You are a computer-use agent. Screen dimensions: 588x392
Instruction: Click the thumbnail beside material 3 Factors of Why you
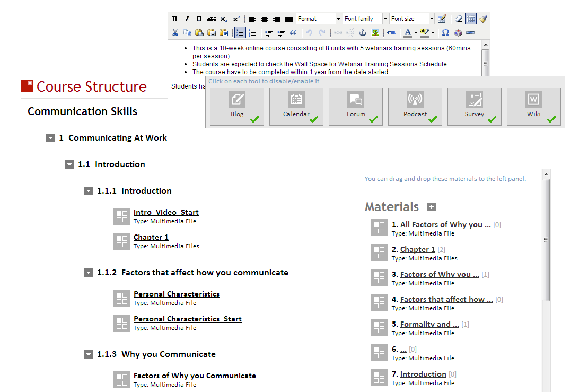pos(379,278)
